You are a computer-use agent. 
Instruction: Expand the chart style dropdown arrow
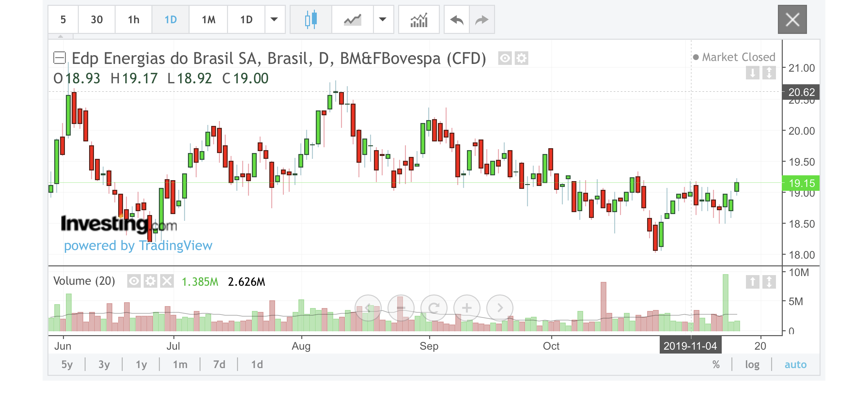pyautogui.click(x=382, y=20)
